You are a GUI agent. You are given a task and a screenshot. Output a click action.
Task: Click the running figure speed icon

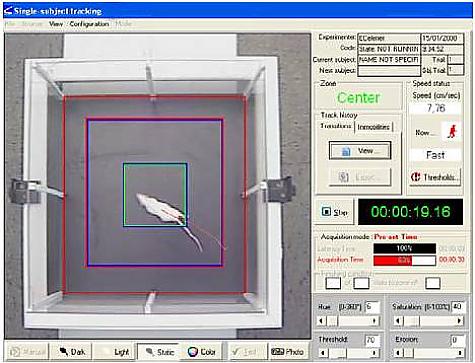[x=451, y=131]
